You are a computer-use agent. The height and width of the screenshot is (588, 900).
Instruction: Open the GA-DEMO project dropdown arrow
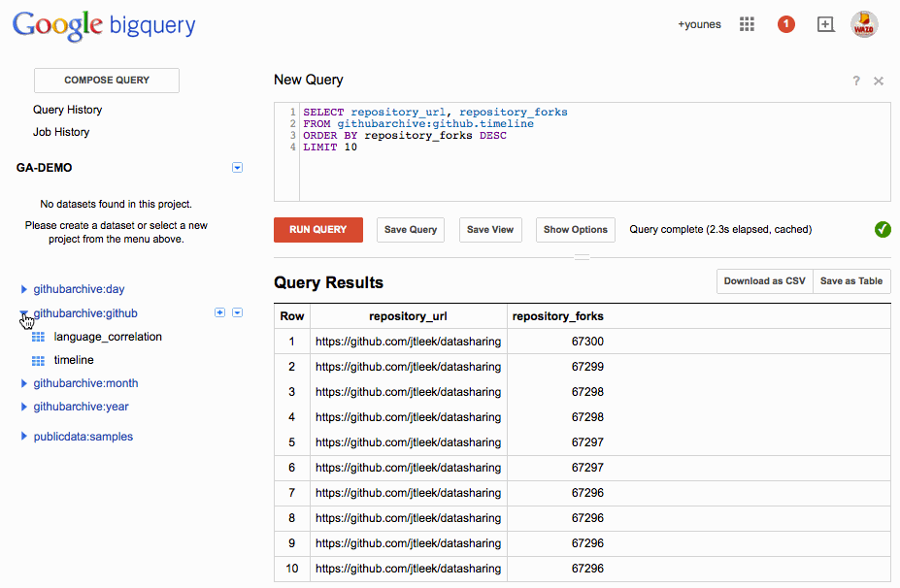pyautogui.click(x=237, y=167)
